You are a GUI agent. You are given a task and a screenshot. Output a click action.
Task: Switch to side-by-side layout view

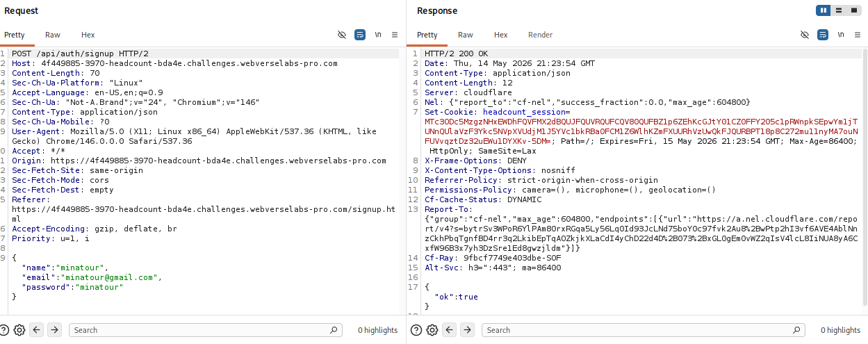pos(824,10)
